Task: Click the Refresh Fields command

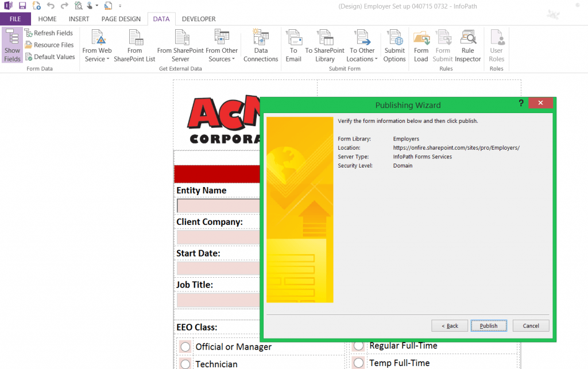Action: [x=49, y=33]
